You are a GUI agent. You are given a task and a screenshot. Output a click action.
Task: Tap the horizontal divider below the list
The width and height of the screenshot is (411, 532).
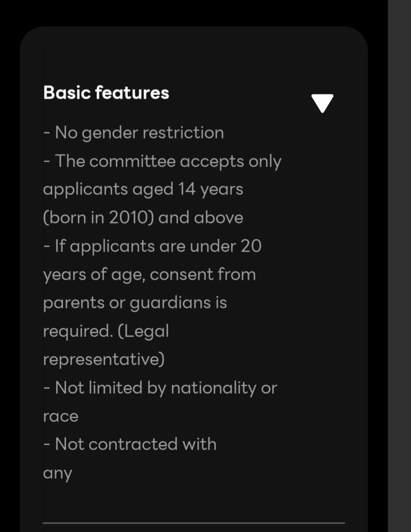coord(194,523)
